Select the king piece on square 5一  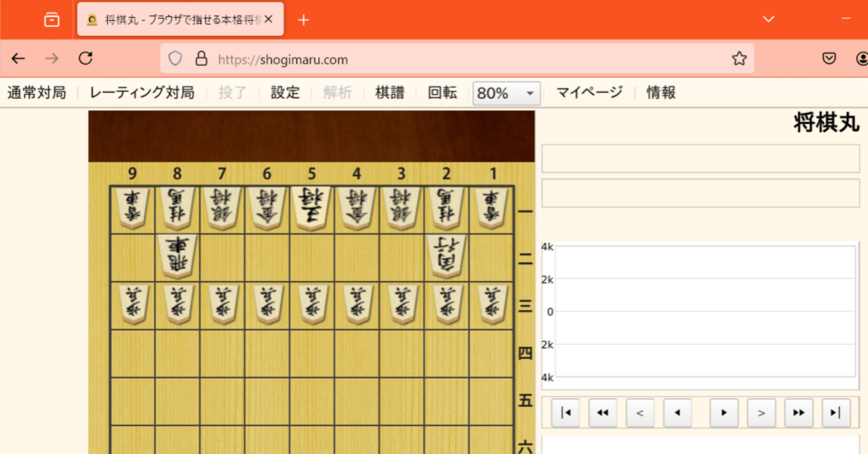311,209
